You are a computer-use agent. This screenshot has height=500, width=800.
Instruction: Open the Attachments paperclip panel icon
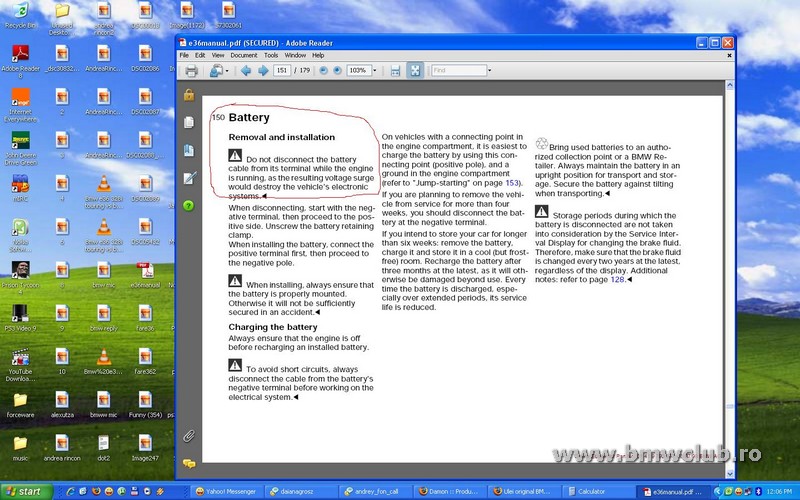[x=189, y=436]
